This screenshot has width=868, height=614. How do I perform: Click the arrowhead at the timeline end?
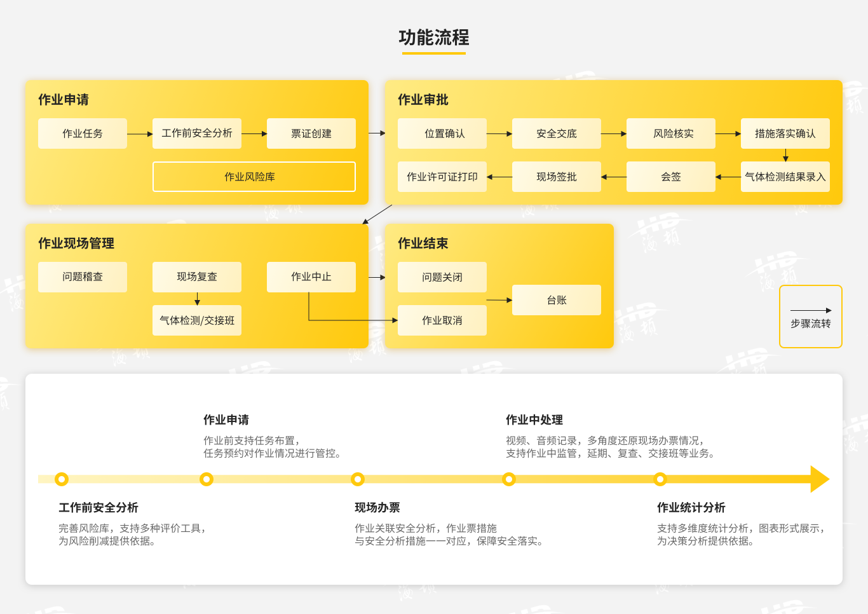[x=820, y=479]
